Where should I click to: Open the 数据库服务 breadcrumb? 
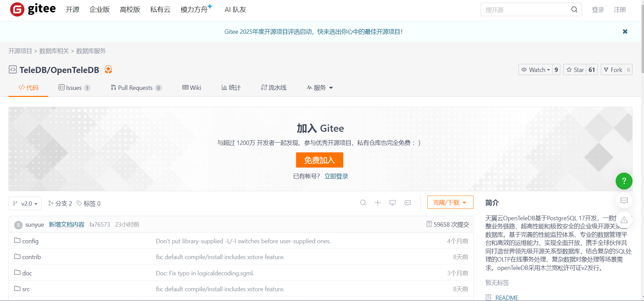pyautogui.click(x=91, y=51)
